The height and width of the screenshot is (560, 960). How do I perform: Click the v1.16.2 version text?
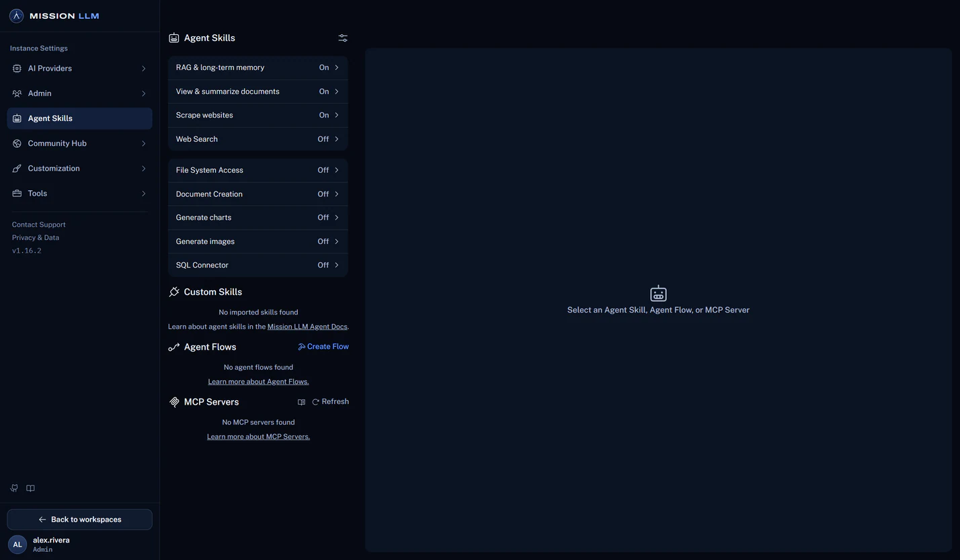pos(27,251)
